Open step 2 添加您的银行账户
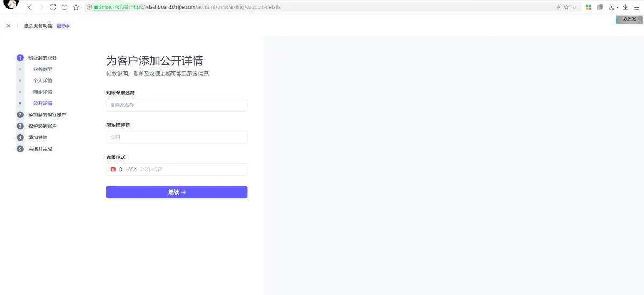 coord(47,115)
